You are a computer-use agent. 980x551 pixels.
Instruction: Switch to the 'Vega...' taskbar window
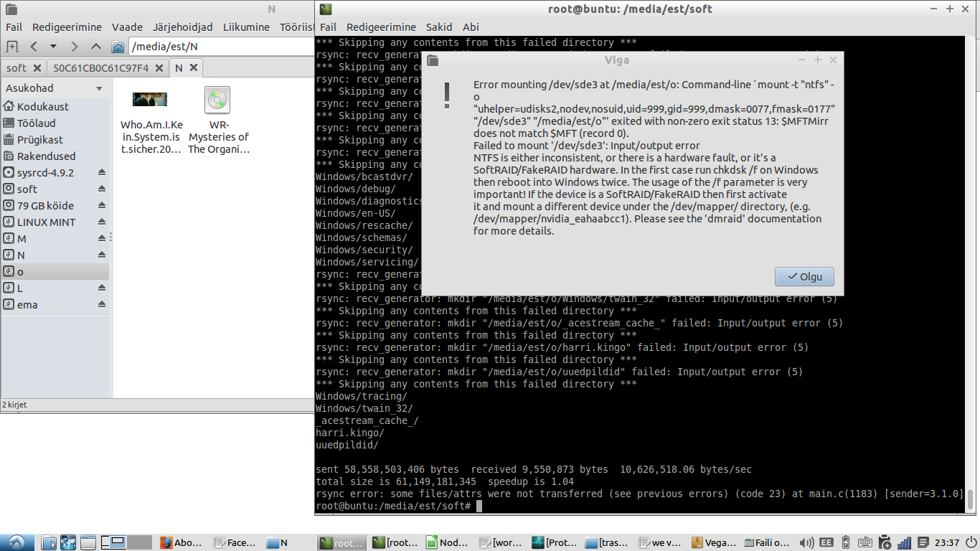click(715, 543)
